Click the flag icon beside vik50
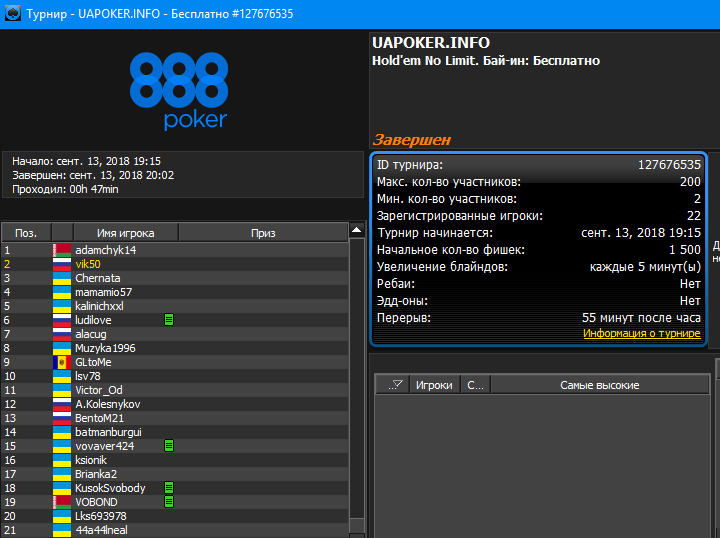This screenshot has width=720, height=538. (x=62, y=264)
